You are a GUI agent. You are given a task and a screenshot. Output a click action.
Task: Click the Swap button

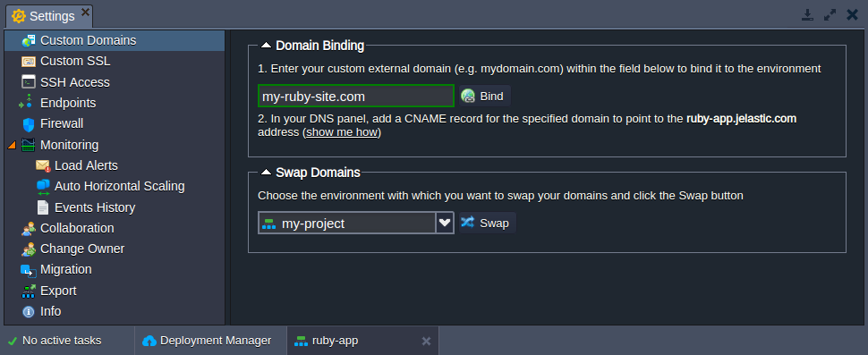tap(487, 223)
